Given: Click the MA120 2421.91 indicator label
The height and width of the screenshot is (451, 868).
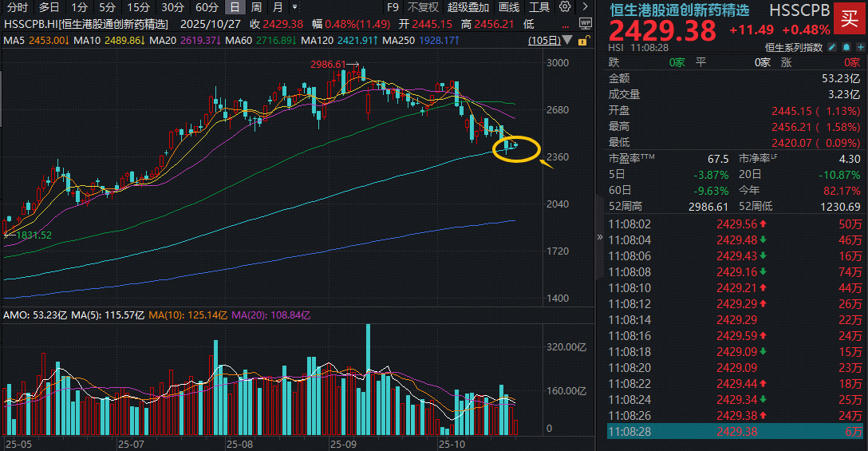Looking at the screenshot, I should pyautogui.click(x=339, y=41).
